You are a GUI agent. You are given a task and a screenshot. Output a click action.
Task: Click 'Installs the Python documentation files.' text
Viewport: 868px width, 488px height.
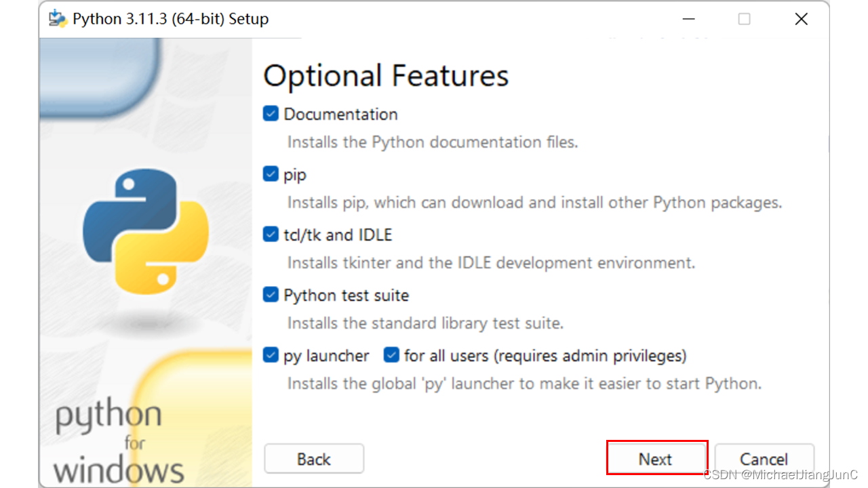tap(433, 142)
